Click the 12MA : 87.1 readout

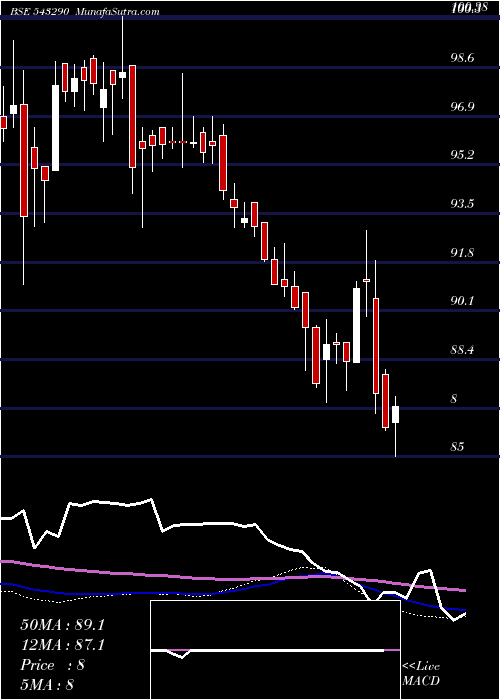(62, 645)
